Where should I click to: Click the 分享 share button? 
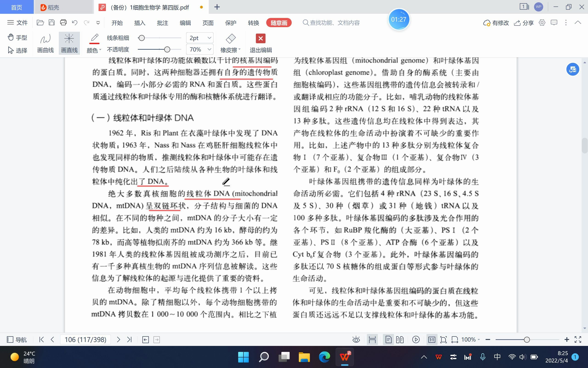[x=524, y=23]
